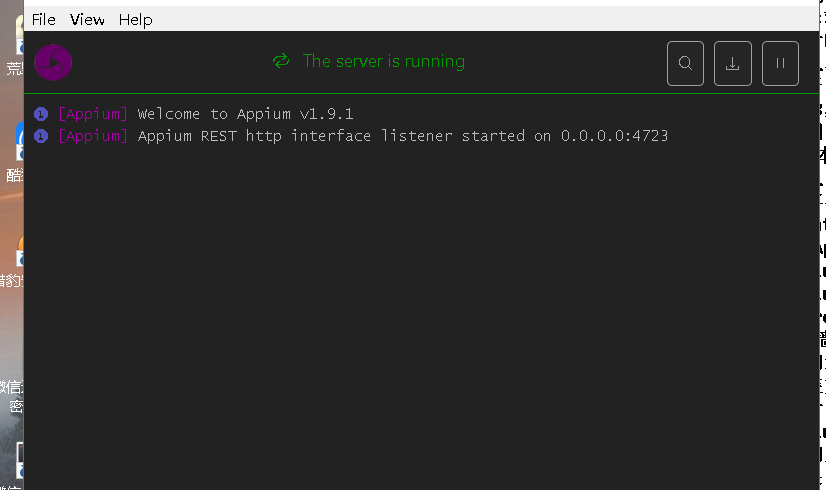
Task: Click "The server is running" status text
Action: pos(383,61)
